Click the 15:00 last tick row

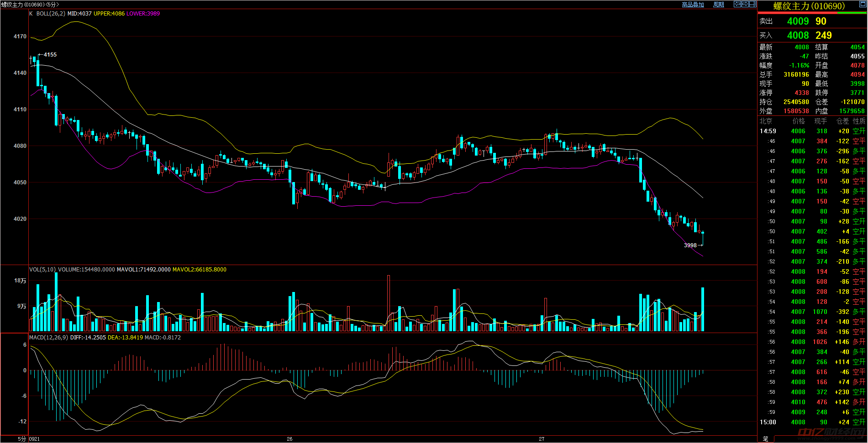[813, 422]
